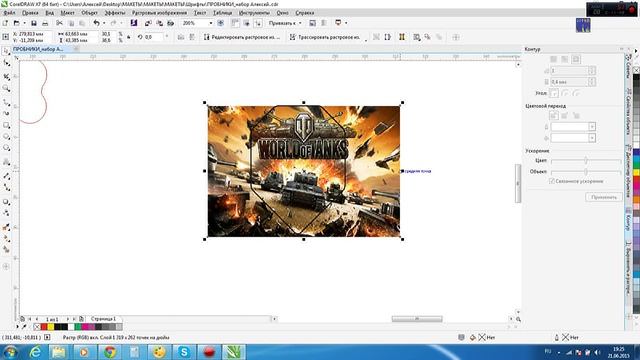Click the Edit Bitmap button
Viewport: 640px width, 360px height.
(242, 37)
